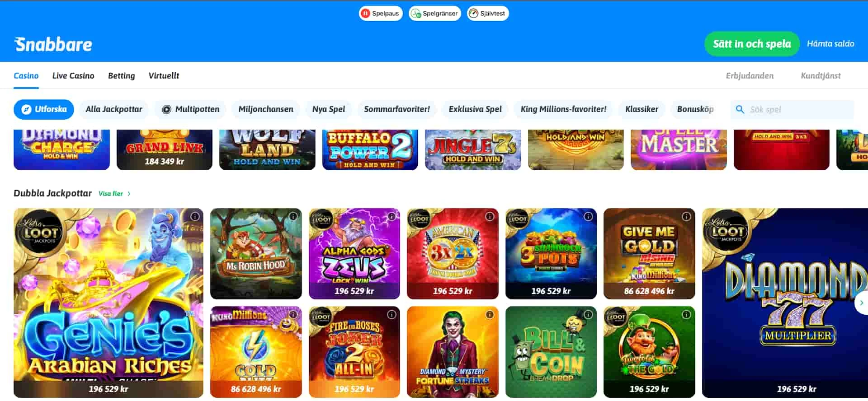Click the Spelpaus pause icon
868x401 pixels.
(x=365, y=14)
